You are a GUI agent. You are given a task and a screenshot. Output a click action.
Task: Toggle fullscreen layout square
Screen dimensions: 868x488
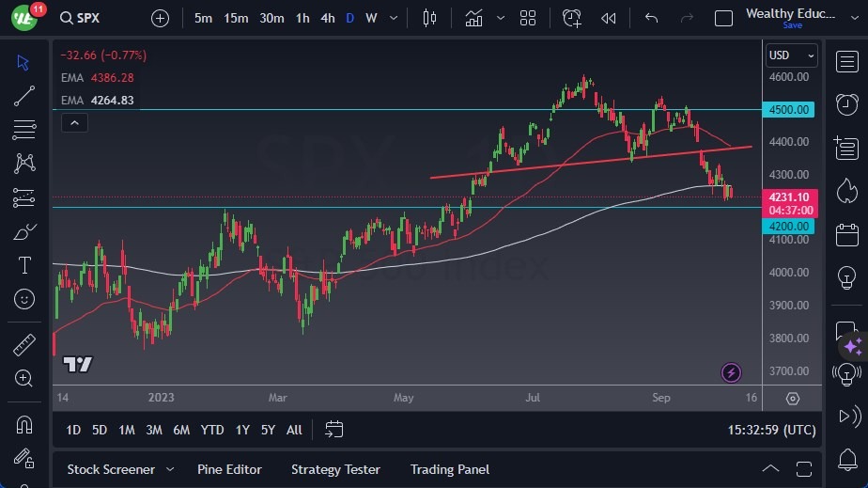(x=723, y=18)
